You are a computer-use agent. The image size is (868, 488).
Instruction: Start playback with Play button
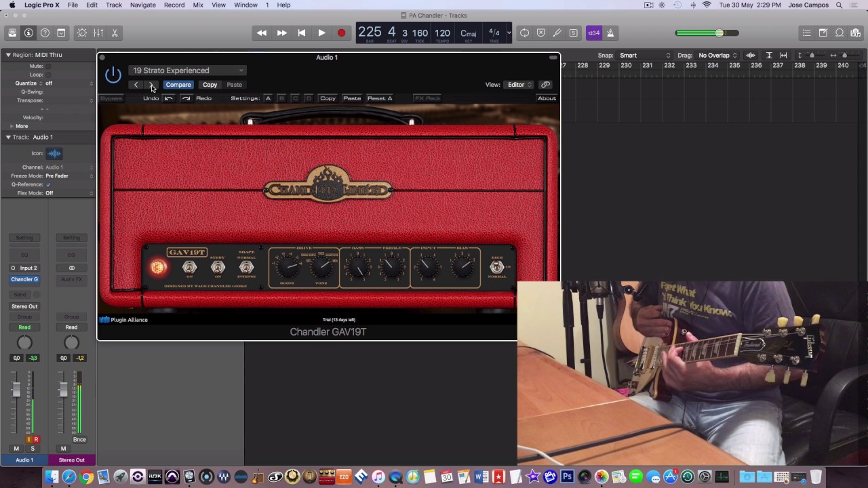[321, 33]
